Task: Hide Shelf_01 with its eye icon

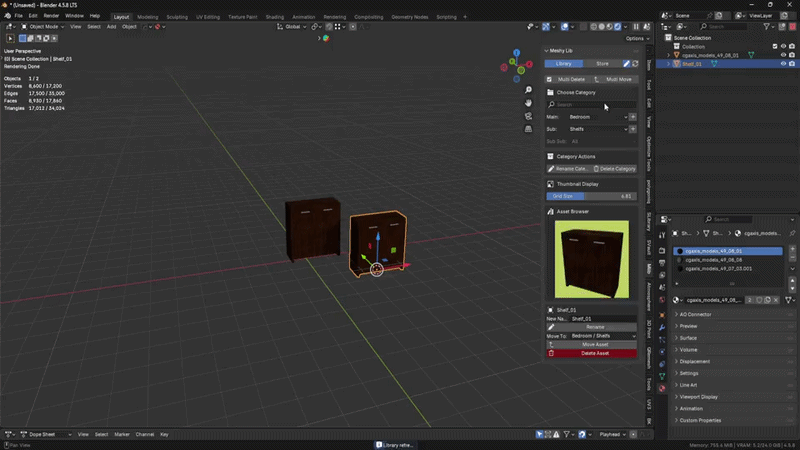Action: (x=783, y=64)
